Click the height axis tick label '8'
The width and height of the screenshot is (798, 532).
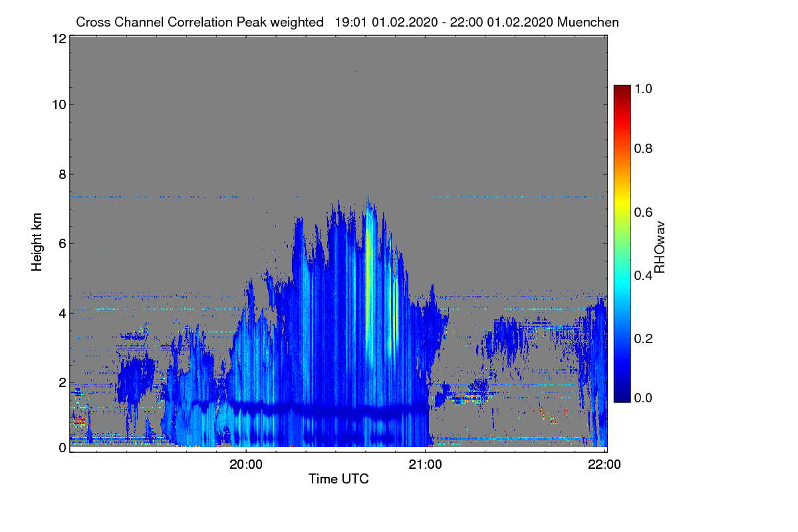pyautogui.click(x=62, y=174)
